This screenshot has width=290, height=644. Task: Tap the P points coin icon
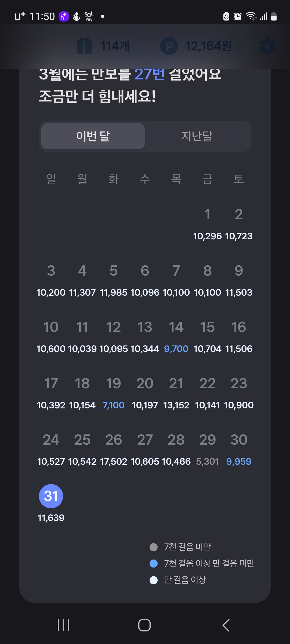pos(169,46)
